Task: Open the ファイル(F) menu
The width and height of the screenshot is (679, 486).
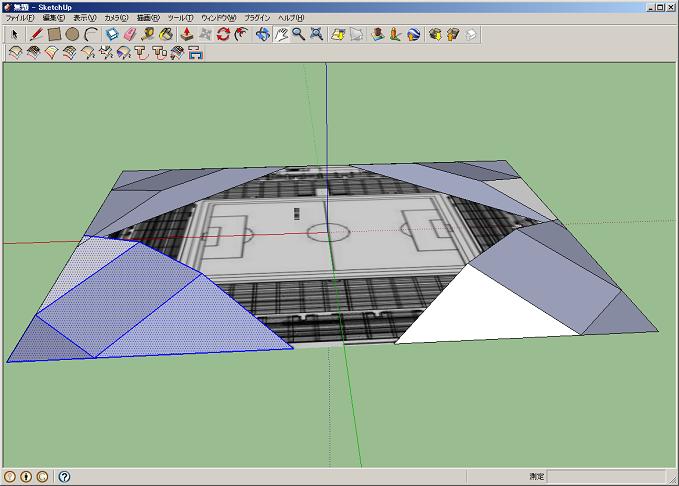Action: point(20,18)
